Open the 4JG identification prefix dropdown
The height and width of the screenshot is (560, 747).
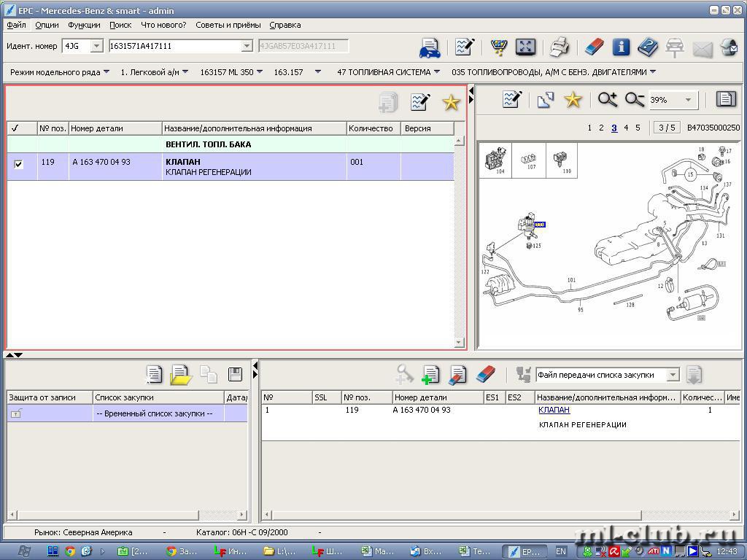(96, 46)
